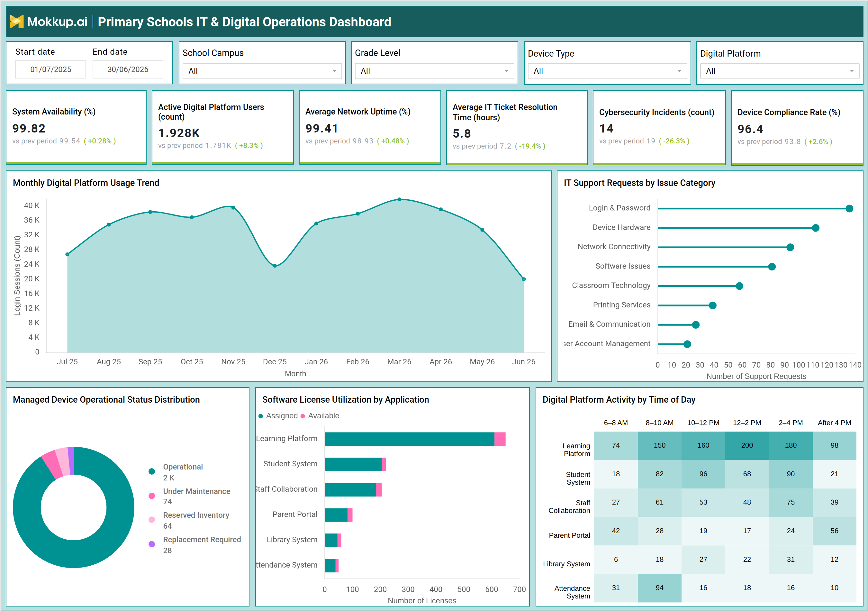Click the Jul 25 data point on trend

pyautogui.click(x=67, y=254)
